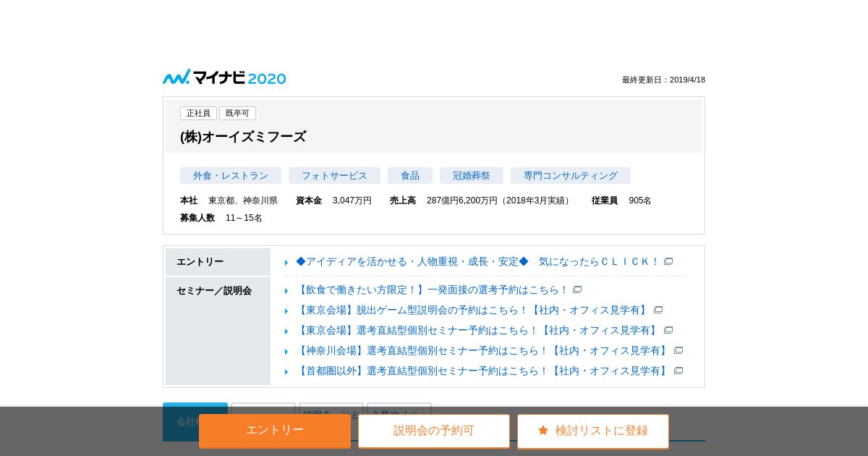This screenshot has width=868, height=456.
Task: Open 【東京会場】選考直結型個別セミナー link
Action: [478, 330]
